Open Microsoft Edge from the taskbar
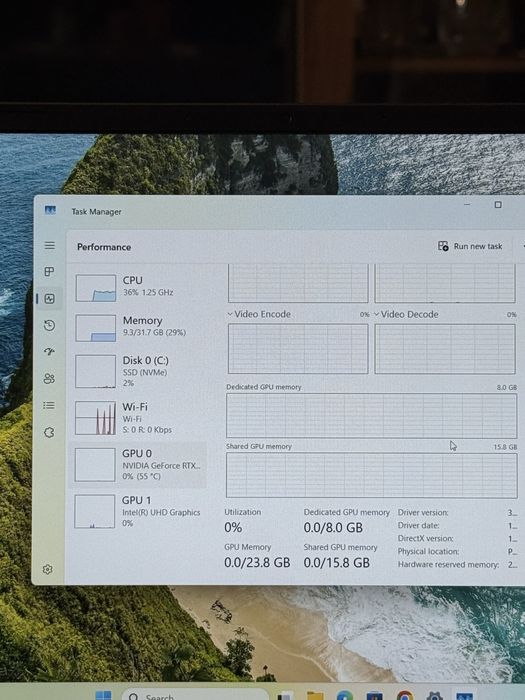 click(x=345, y=696)
